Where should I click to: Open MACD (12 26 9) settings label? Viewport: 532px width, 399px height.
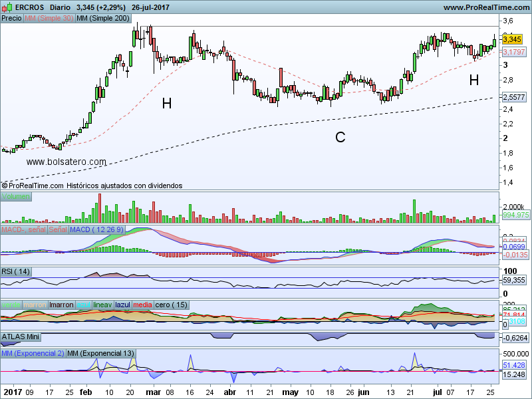click(95, 229)
